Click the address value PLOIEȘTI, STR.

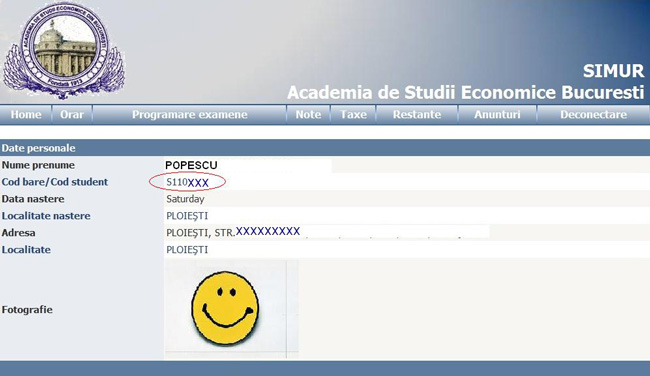(233, 232)
